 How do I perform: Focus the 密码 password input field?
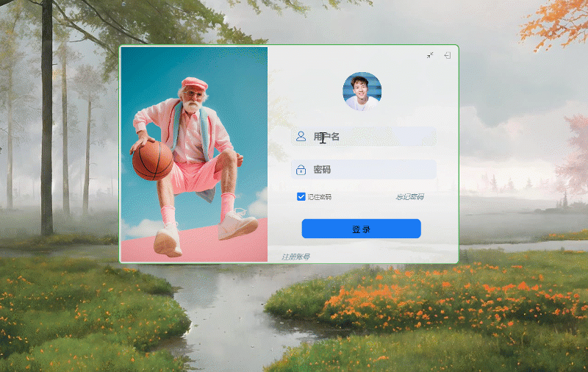363,170
